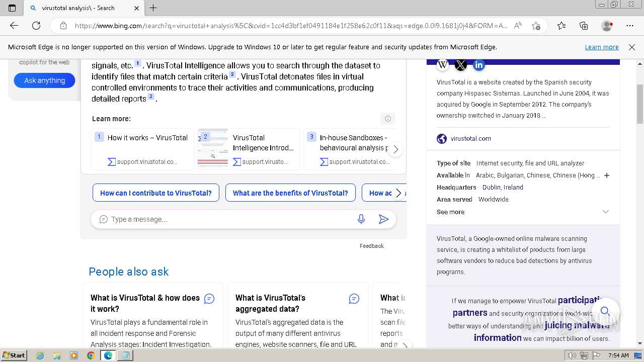This screenshot has height=362, width=644.
Task: Click the send message arrow icon
Action: coord(383,219)
